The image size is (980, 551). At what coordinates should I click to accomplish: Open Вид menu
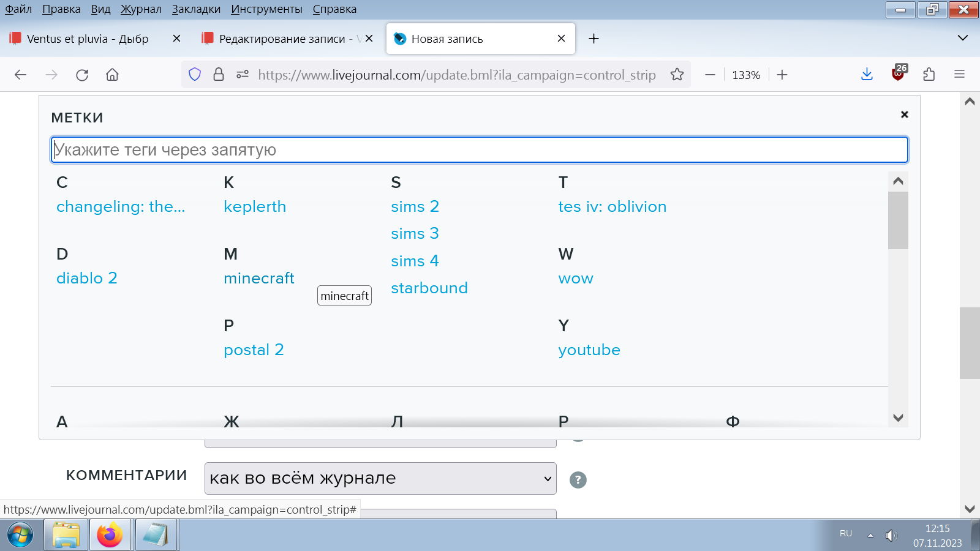100,9
